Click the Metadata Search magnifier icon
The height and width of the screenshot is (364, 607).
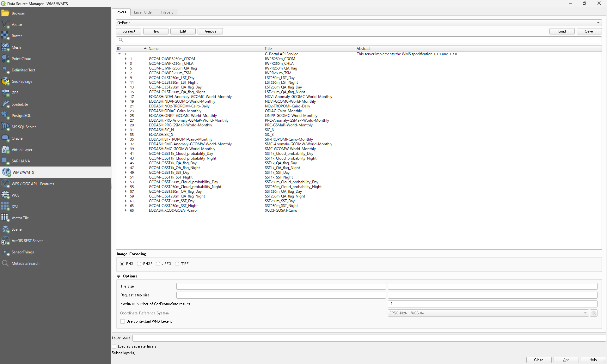(5, 264)
